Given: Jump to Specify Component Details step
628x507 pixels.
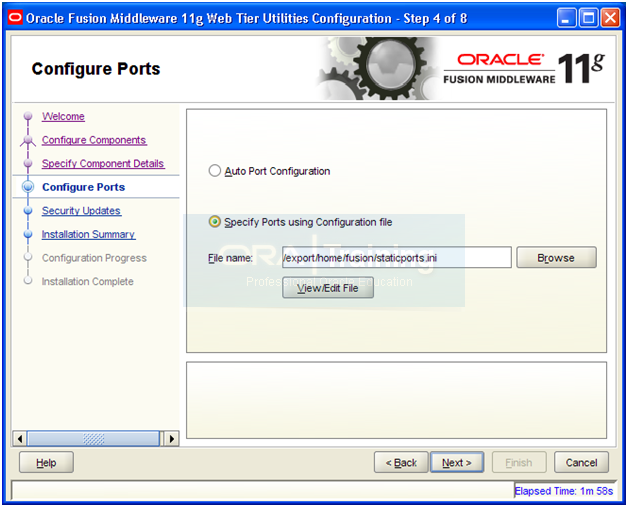Looking at the screenshot, I should click(103, 163).
